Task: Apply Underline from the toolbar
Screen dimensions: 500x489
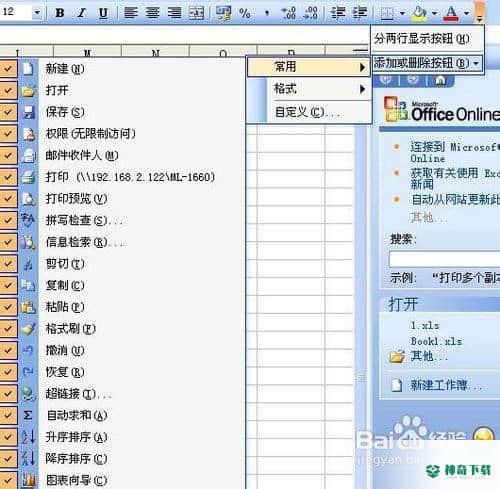Action: [103, 13]
